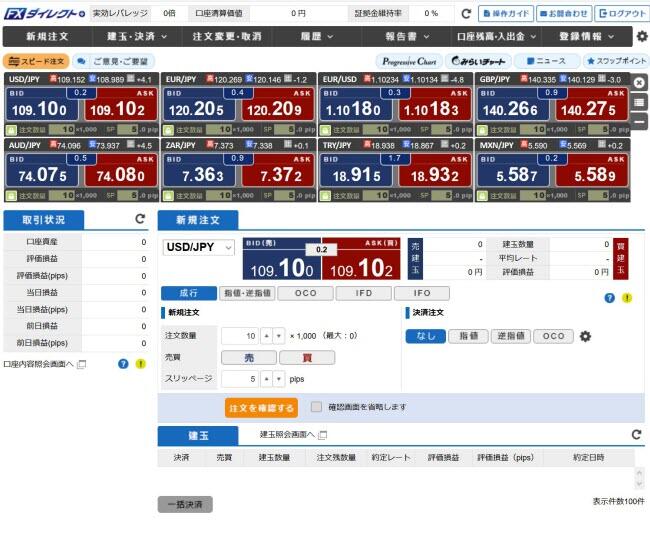This screenshot has height=534, width=650.
Task: Open みらいチャート button
Action: click(x=478, y=61)
